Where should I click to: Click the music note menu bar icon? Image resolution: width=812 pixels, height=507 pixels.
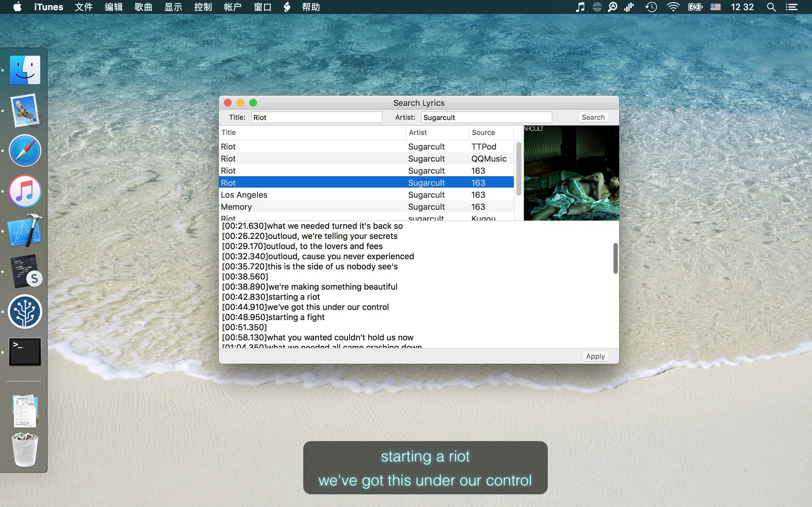(580, 7)
